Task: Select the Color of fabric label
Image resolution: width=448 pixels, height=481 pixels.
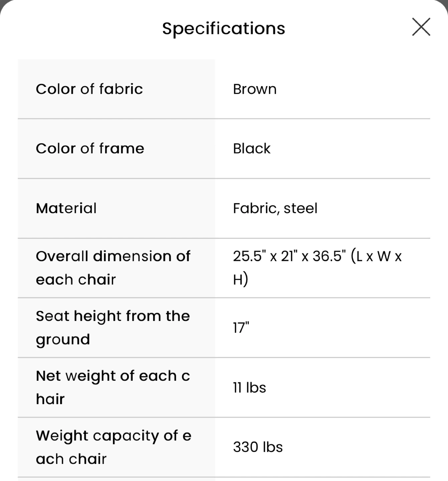Action: [90, 89]
